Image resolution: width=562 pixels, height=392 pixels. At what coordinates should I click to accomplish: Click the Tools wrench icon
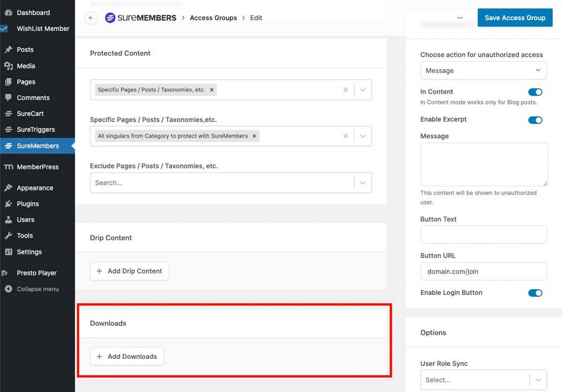coord(8,235)
